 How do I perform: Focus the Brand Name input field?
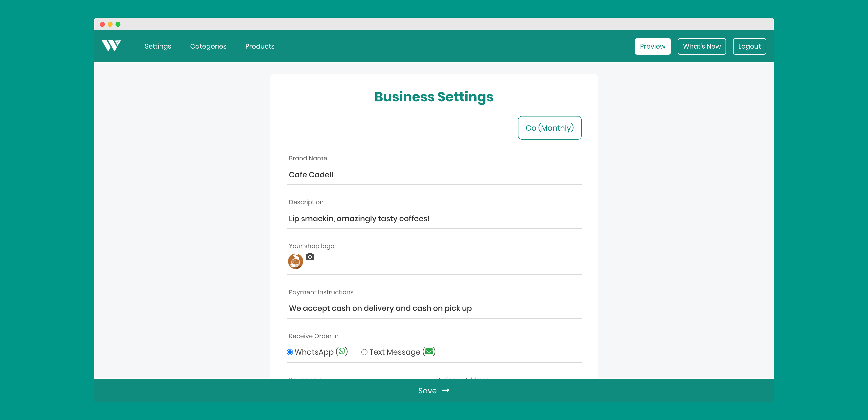[x=434, y=175]
